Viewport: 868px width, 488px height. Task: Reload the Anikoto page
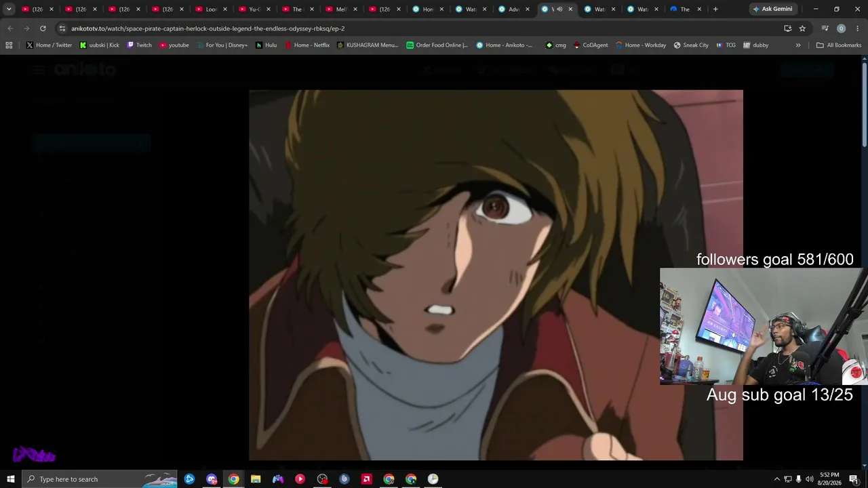(x=43, y=28)
